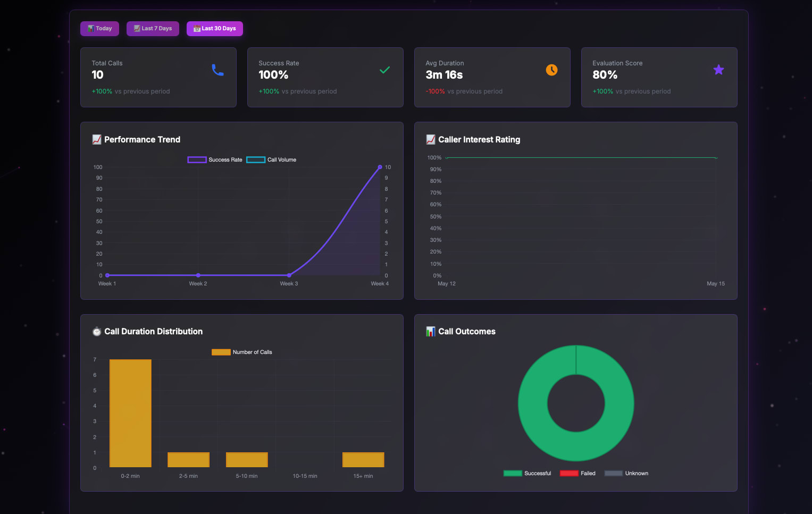
Task: Click the +100% change under Success Rate
Action: [269, 91]
